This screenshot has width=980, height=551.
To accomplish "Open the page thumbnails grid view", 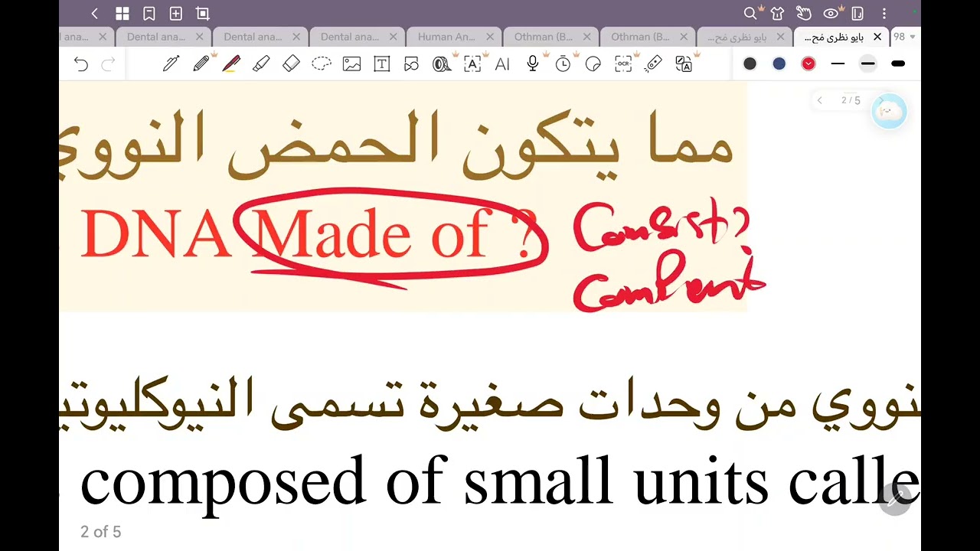I will pos(122,13).
